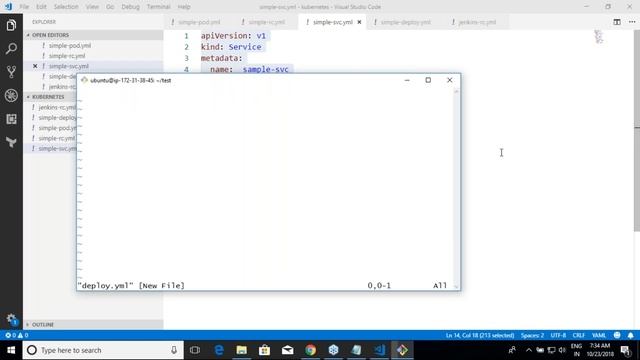Open the Explorer view in activity bar
Viewport: 640px width, 360px height.
(11, 25)
